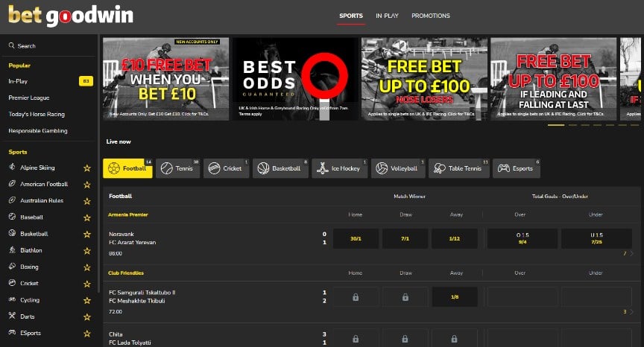Bet on Noravank draw at 7/1
Screen dimensions: 644x347
point(405,239)
